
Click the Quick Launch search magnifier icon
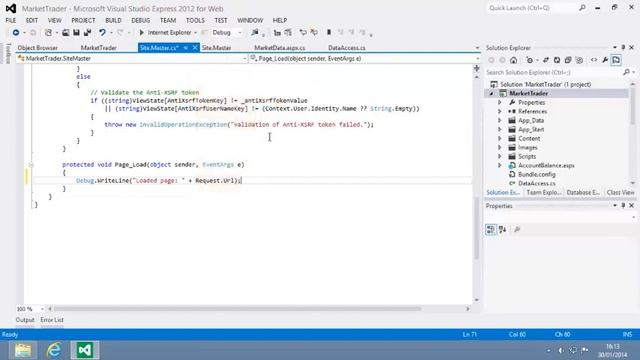point(582,8)
